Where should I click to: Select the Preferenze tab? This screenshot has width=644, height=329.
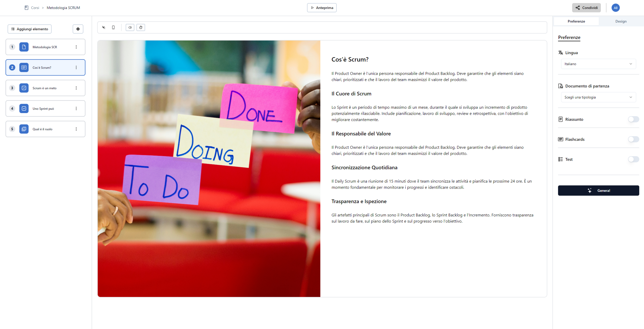(576, 21)
